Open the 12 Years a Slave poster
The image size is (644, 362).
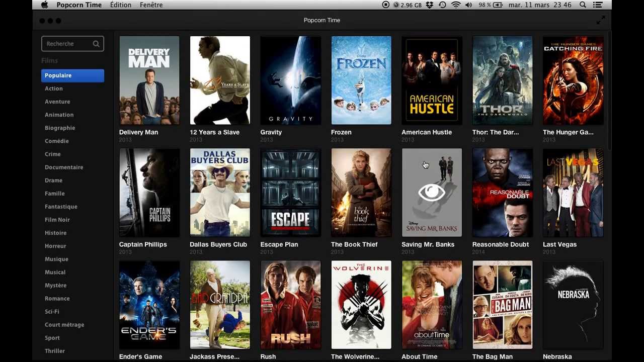[220, 80]
